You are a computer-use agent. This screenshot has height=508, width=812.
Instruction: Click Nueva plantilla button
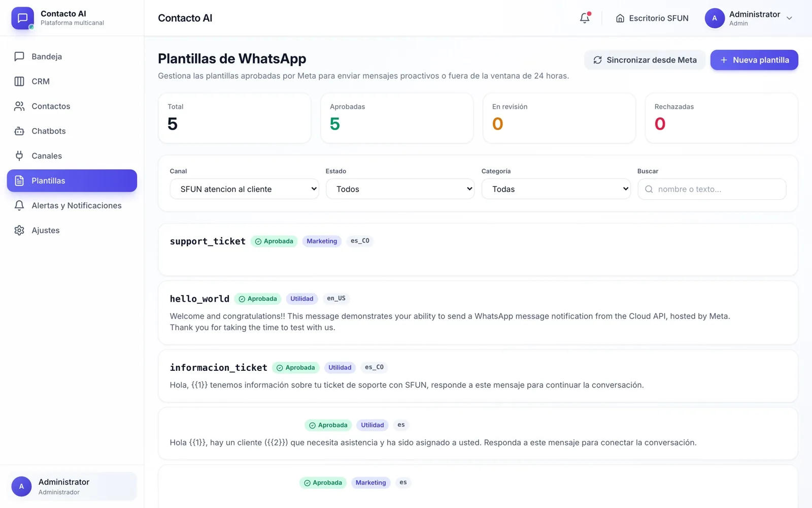click(754, 60)
